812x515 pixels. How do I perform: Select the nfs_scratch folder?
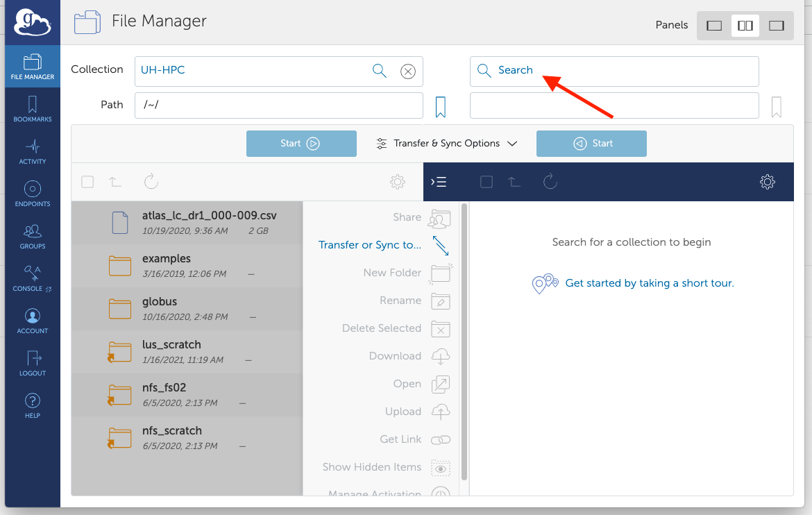click(187, 438)
